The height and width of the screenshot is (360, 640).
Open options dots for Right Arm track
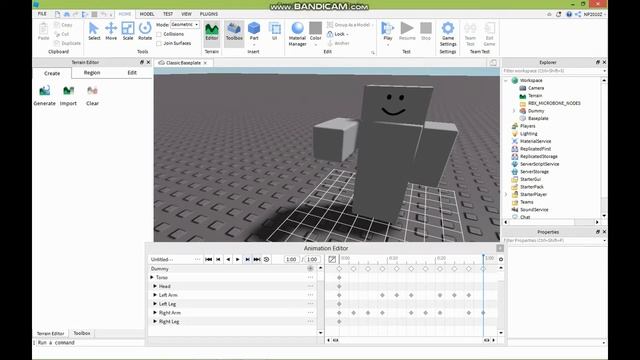tap(311, 313)
